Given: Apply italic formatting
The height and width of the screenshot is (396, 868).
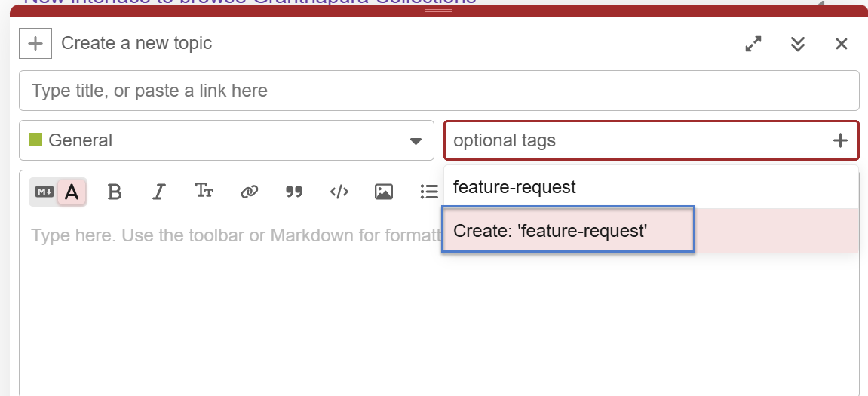Looking at the screenshot, I should point(158,192).
